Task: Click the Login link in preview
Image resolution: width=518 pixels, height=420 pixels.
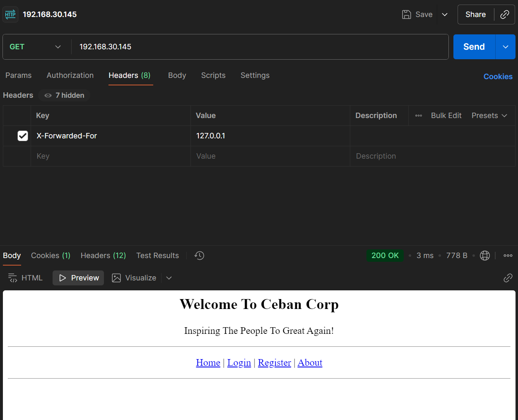Action: point(239,362)
